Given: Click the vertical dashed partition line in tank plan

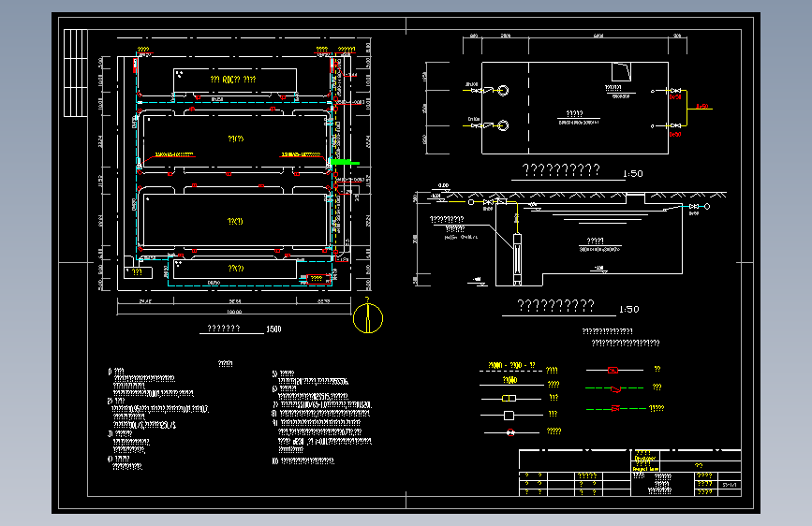Looking at the screenshot, I should pyautogui.click(x=529, y=108).
